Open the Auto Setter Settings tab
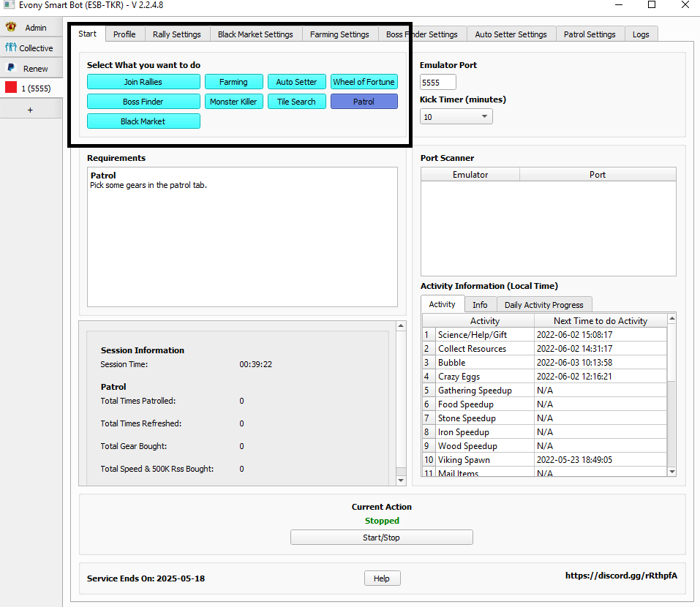 [x=511, y=34]
